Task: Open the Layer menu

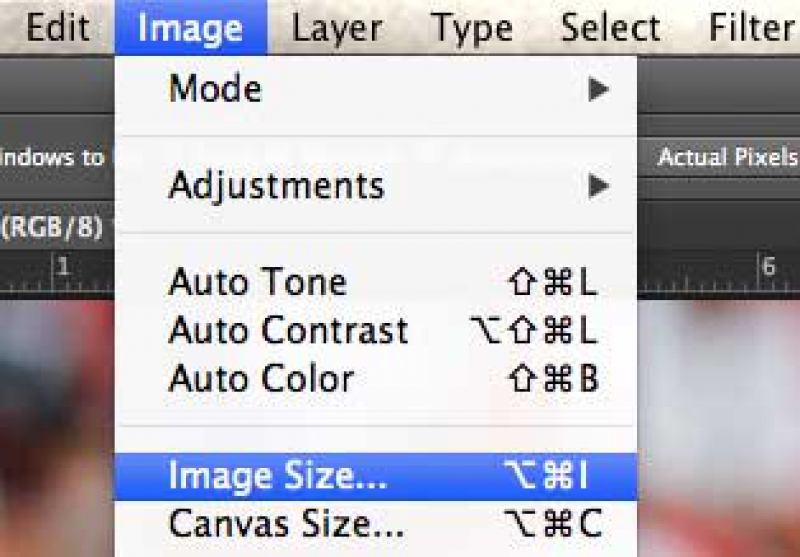Action: pyautogui.click(x=337, y=28)
